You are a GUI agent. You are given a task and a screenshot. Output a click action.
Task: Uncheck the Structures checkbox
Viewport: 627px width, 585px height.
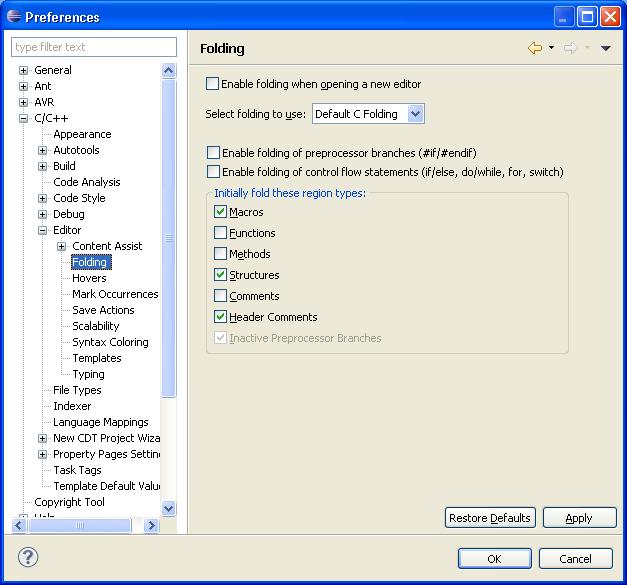[220, 275]
